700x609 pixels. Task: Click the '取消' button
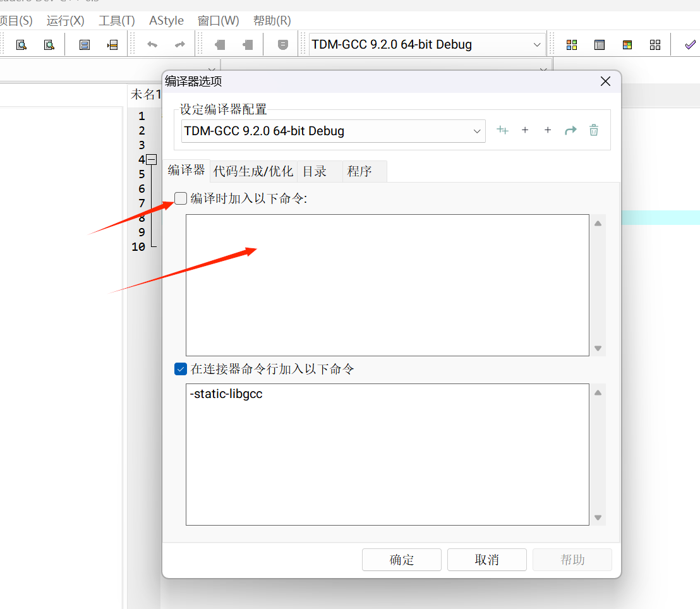coord(487,560)
